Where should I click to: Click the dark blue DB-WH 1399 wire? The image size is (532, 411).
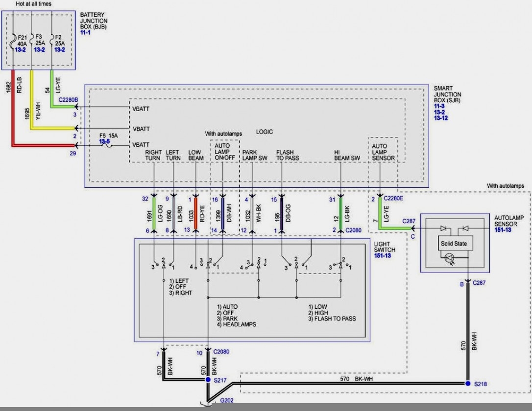pos(222,213)
